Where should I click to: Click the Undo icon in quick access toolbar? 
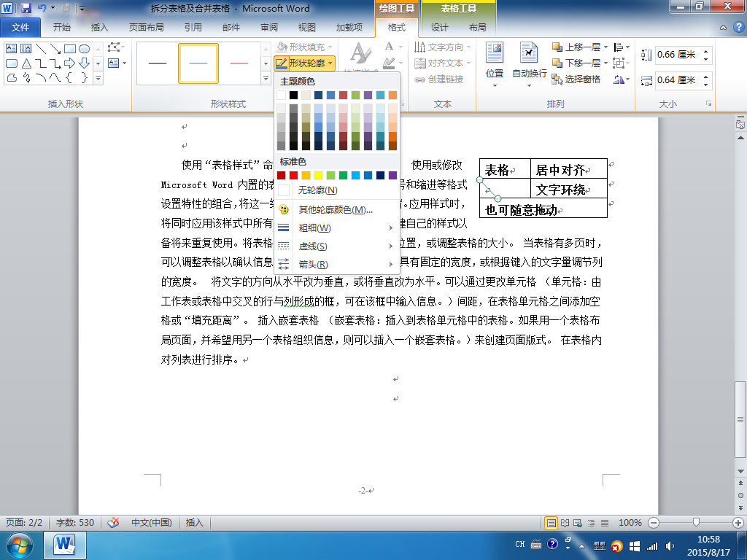point(42,7)
